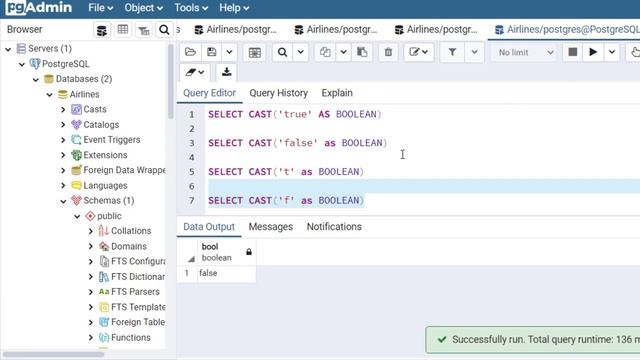This screenshot has width=640, height=360.
Task: Click line 1 SELECT CAST 'true' statement
Action: (294, 115)
